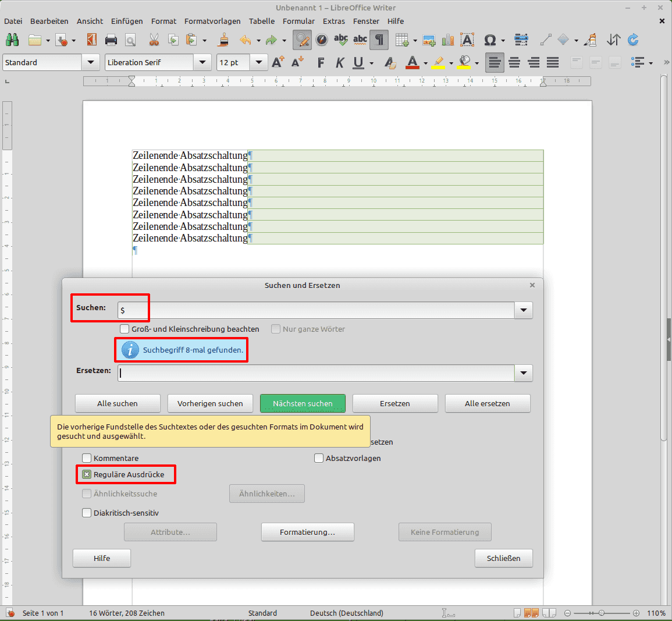Increase font size icon

click(278, 63)
